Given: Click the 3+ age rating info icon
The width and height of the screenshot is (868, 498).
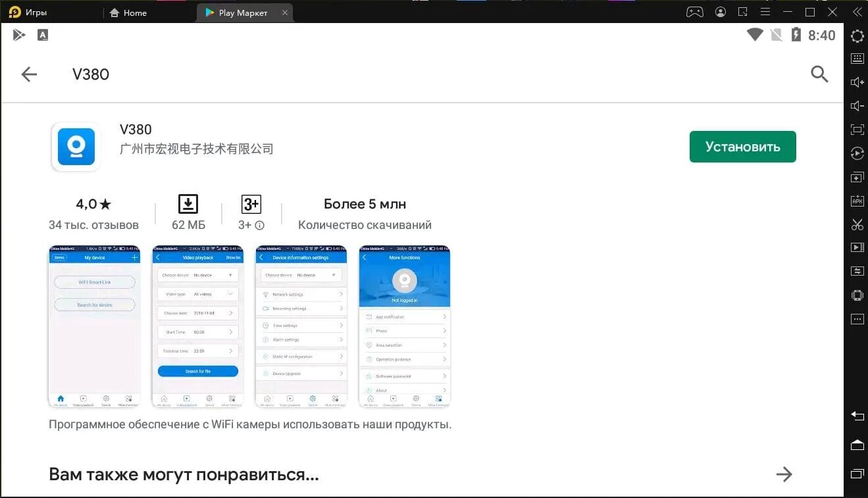Looking at the screenshot, I should (260, 226).
